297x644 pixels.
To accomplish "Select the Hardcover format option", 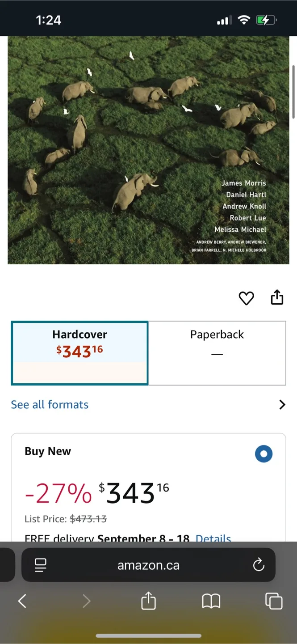I will pos(79,353).
